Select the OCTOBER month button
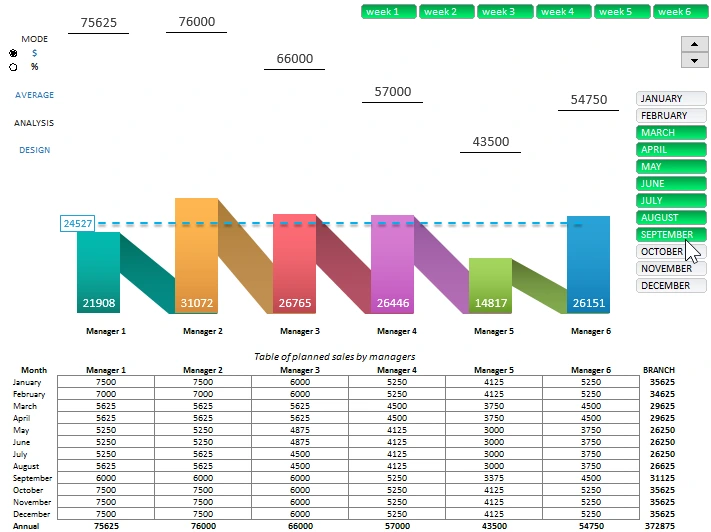The width and height of the screenshot is (711, 532). (x=665, y=252)
